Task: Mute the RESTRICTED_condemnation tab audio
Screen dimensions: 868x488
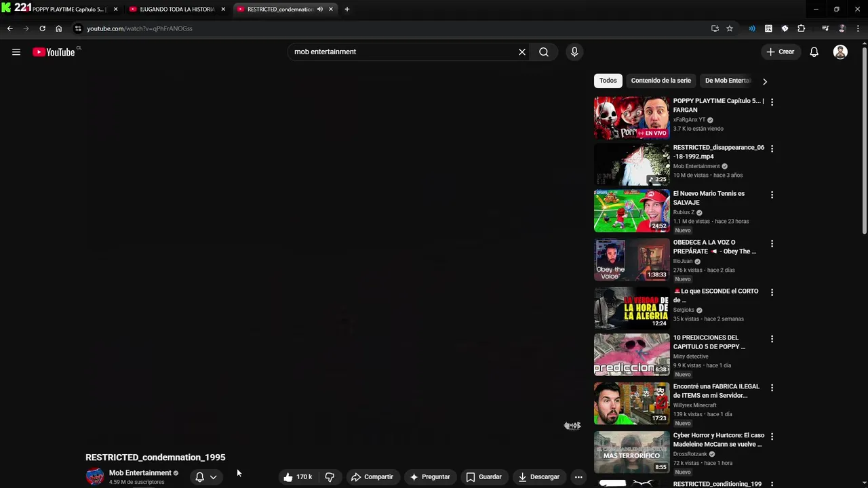Action: click(x=320, y=9)
